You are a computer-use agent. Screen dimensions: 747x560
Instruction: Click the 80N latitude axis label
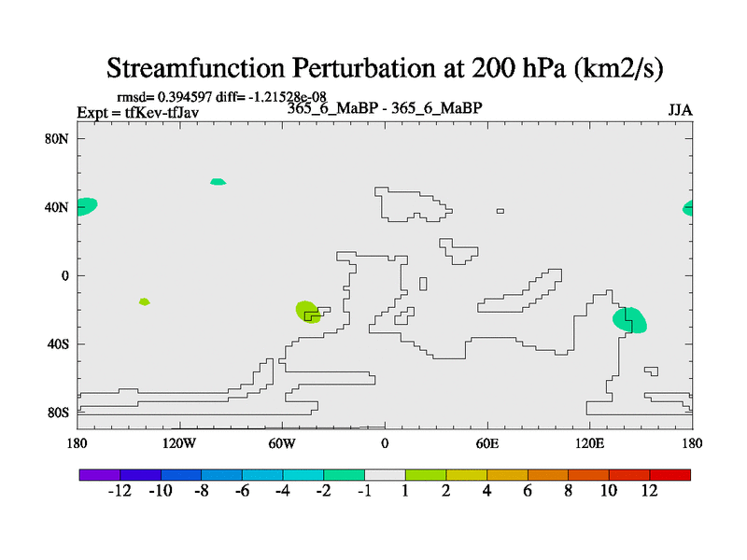pos(57,139)
